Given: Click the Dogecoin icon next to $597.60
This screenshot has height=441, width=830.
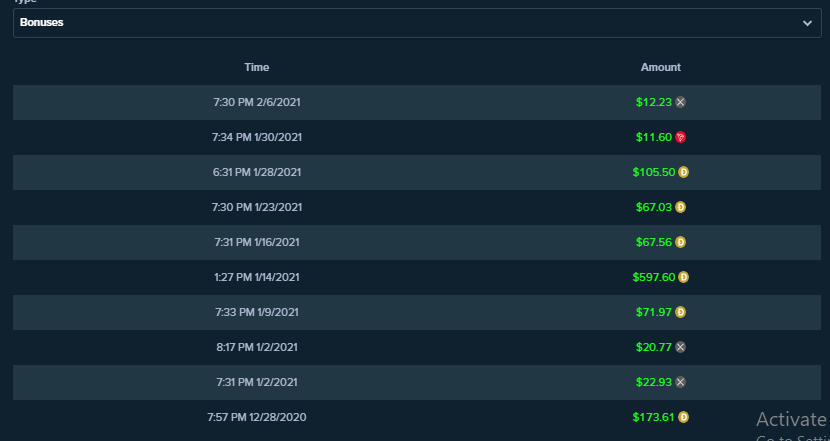Looking at the screenshot, I should pos(683,277).
